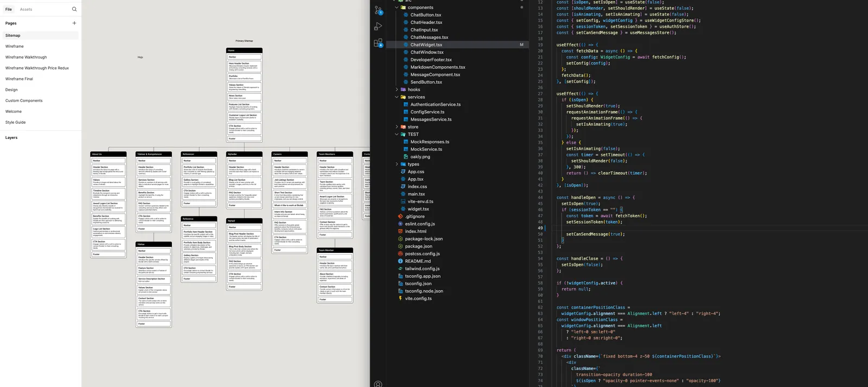This screenshot has height=387, width=868.
Task: Click folder icon of store folder
Action: coord(403,127)
